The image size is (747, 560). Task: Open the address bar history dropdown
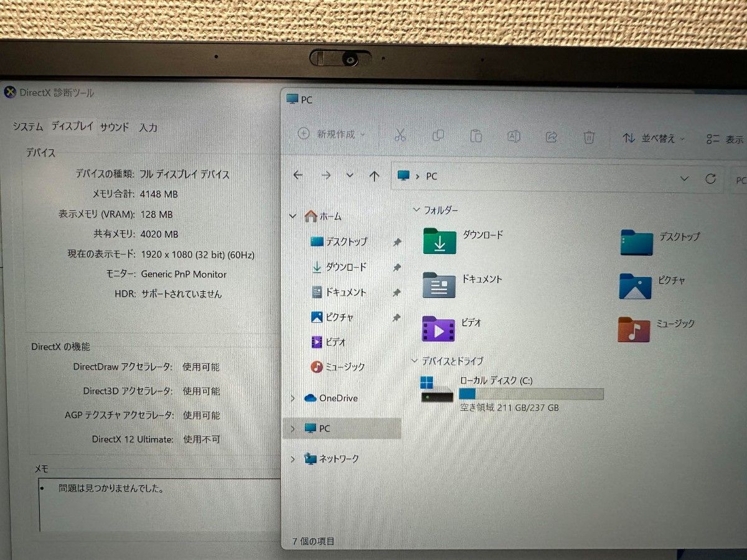tap(684, 179)
